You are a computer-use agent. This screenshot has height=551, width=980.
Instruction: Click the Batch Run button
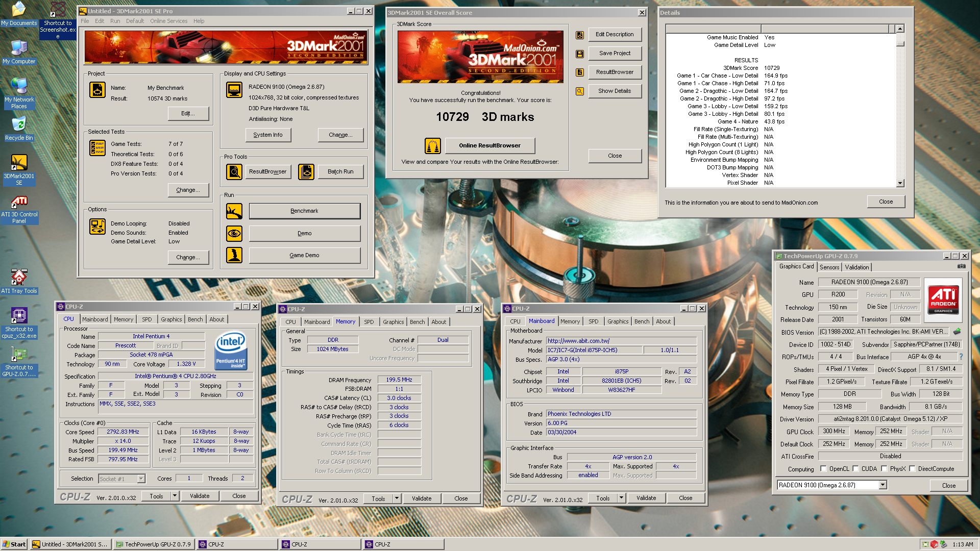340,172
